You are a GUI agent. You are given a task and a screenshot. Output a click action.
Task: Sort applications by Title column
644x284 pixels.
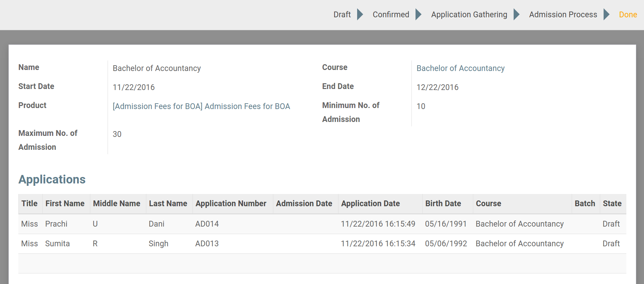point(30,203)
